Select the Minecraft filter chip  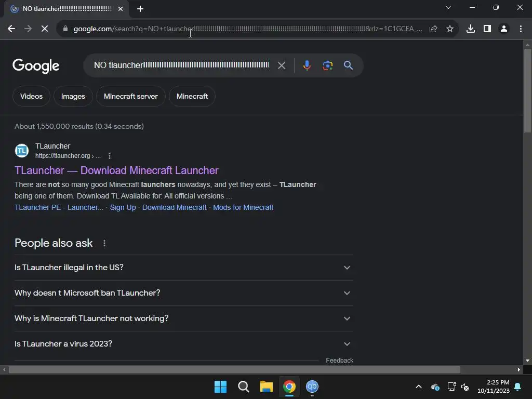click(192, 96)
